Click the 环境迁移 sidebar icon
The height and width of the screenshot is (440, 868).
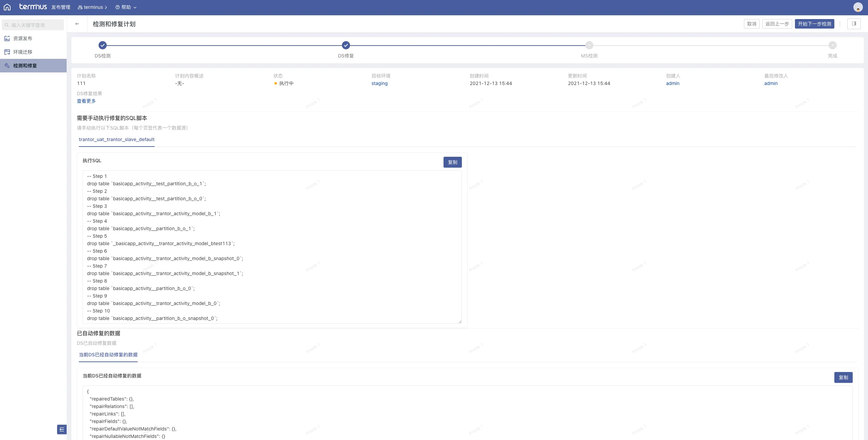[x=7, y=52]
